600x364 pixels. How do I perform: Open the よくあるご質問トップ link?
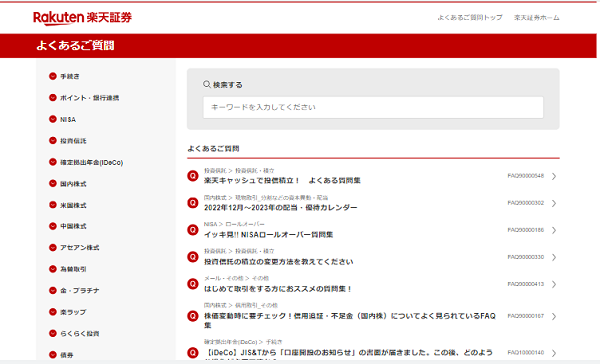point(470,18)
